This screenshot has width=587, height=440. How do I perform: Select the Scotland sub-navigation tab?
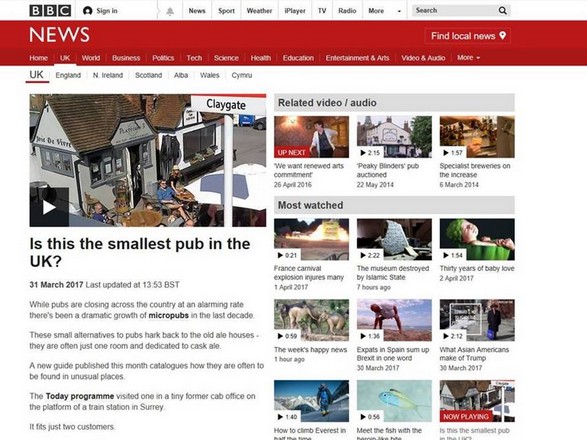pyautogui.click(x=148, y=75)
